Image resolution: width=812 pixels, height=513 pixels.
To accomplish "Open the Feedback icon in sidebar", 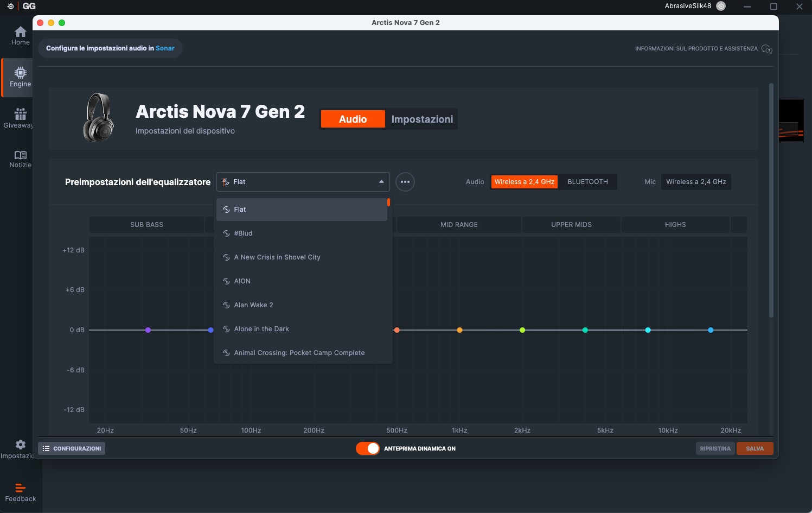I will [x=20, y=488].
